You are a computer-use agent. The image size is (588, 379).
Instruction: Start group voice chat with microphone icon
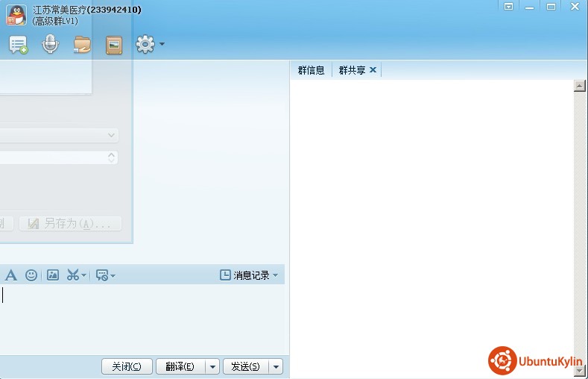[50, 45]
